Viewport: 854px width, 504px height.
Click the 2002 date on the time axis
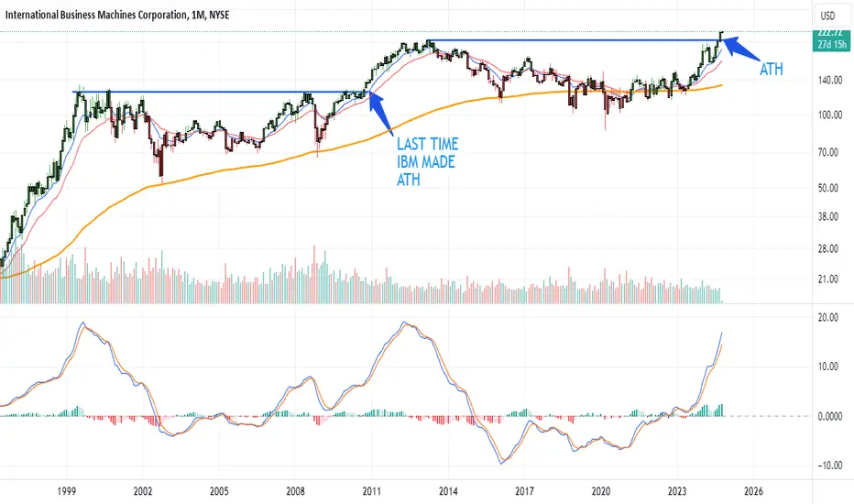coord(143,491)
